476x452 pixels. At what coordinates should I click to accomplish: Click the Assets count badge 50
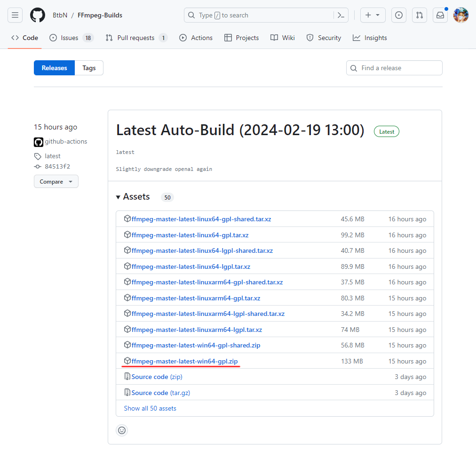(167, 197)
